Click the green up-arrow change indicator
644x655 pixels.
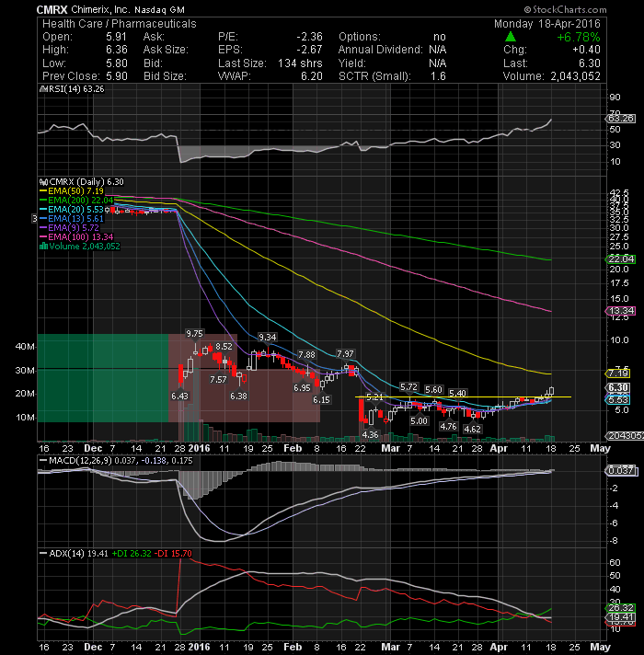pos(511,37)
